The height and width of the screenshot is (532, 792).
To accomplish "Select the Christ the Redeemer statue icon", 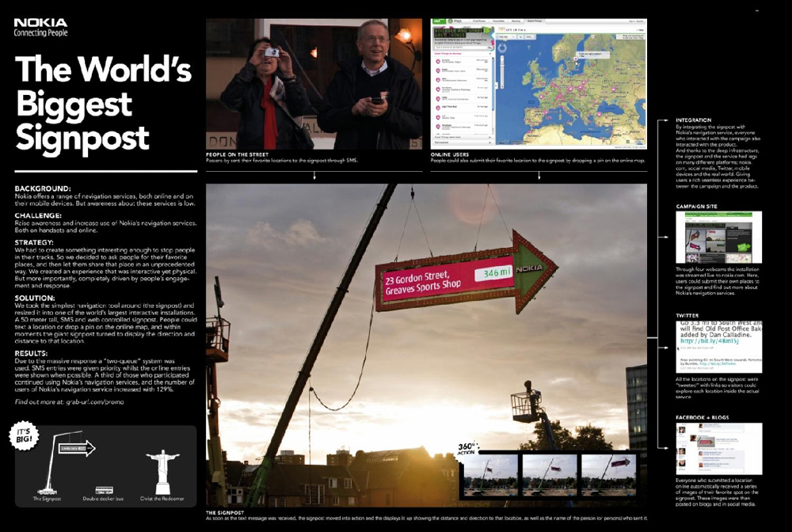I will (x=162, y=472).
